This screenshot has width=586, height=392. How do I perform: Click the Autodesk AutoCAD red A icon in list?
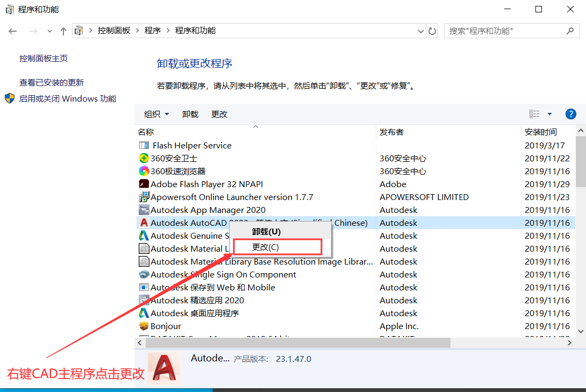(144, 223)
